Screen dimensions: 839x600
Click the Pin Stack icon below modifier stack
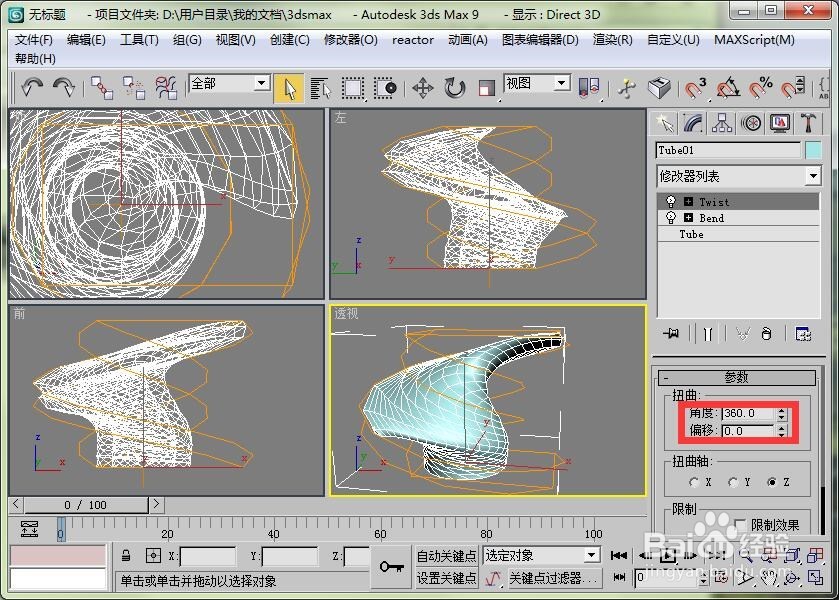coord(670,333)
